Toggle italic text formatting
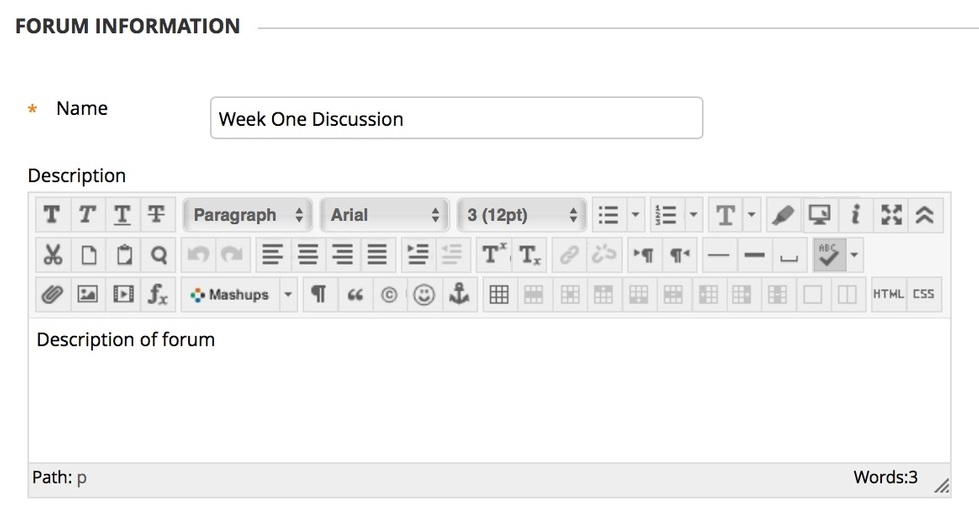This screenshot has height=523, width=979. (87, 215)
